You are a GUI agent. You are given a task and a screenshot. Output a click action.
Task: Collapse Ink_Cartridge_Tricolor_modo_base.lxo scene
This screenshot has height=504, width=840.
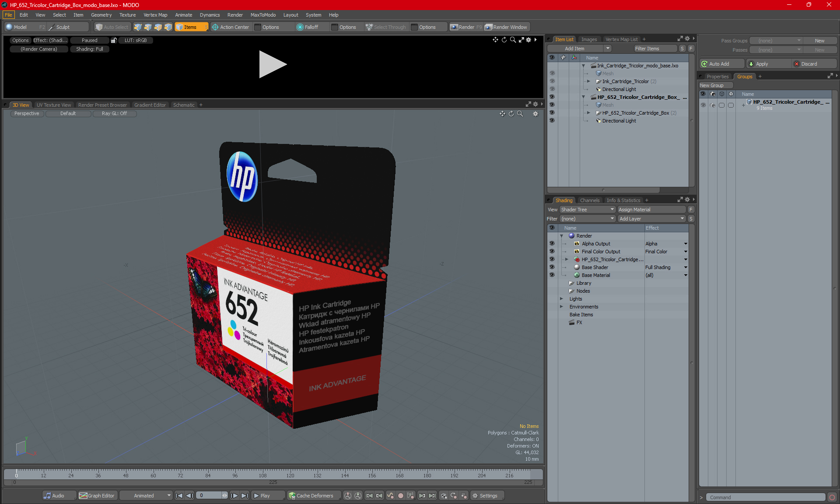[x=583, y=66]
